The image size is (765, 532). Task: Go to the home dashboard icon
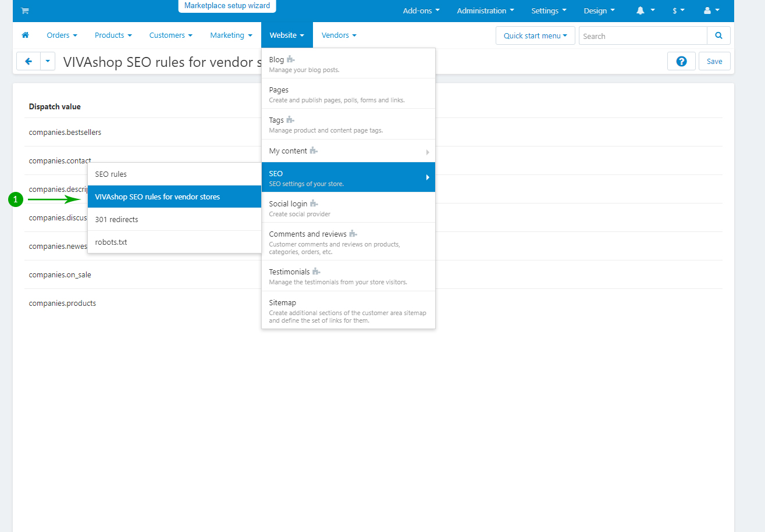[25, 35]
